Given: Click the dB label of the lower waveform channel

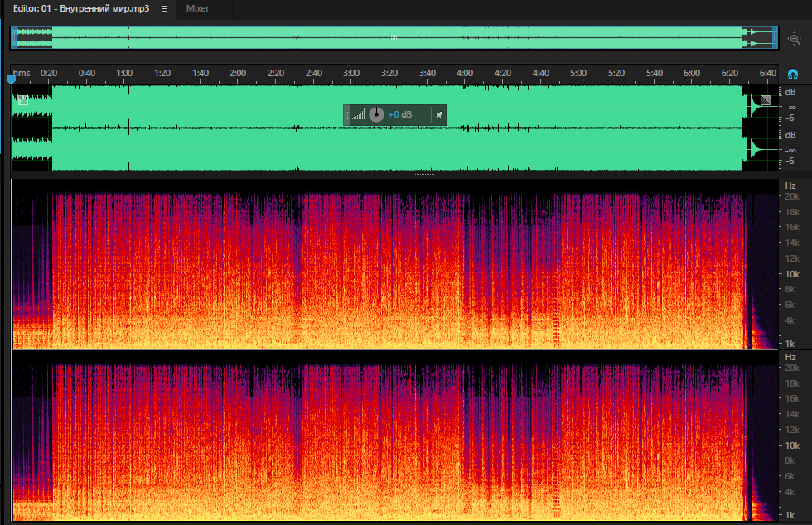Looking at the screenshot, I should 790,135.
